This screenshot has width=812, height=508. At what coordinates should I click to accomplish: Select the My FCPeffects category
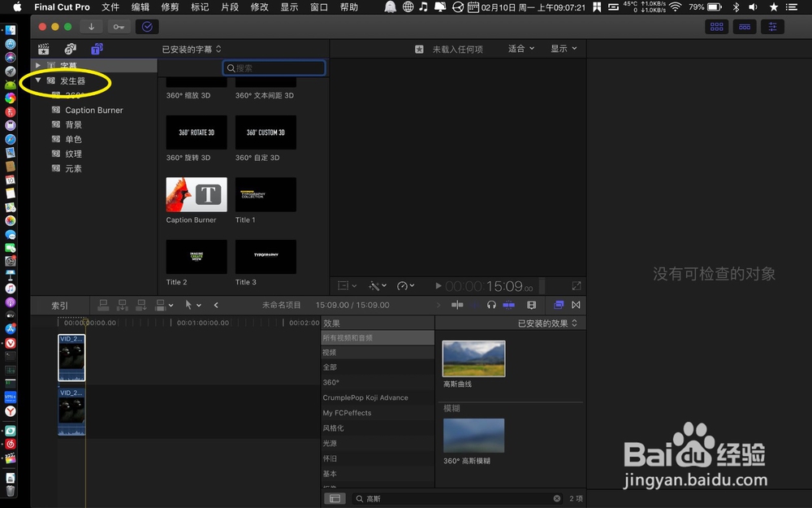pos(378,413)
